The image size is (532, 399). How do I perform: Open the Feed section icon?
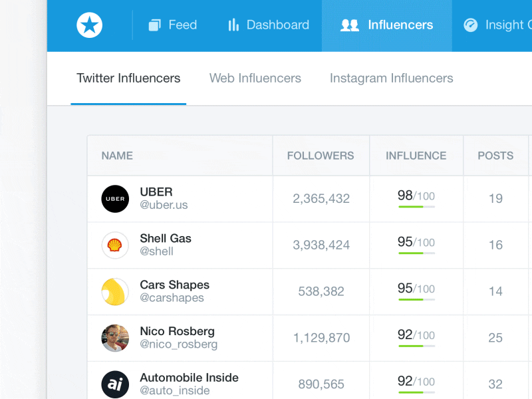[x=154, y=25]
